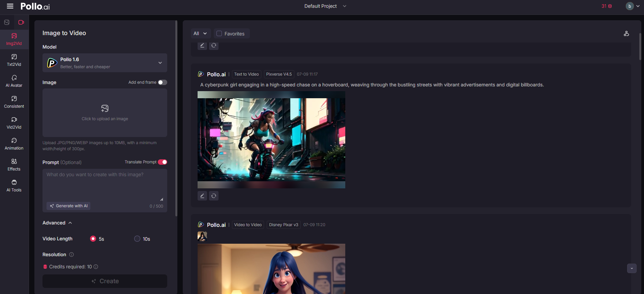Viewport: 644px width, 294px height.
Task: Click the scroll-to-bottom arrow button
Action: pos(632,268)
